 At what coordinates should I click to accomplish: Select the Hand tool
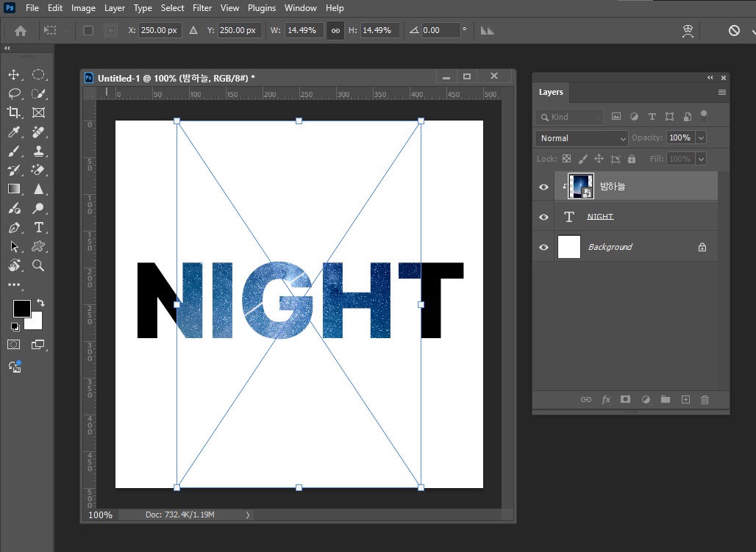(14, 265)
